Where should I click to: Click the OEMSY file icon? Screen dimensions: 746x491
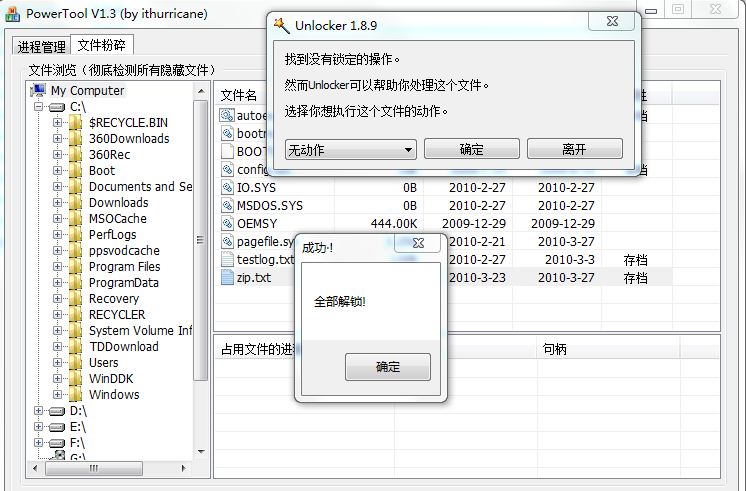(x=227, y=223)
